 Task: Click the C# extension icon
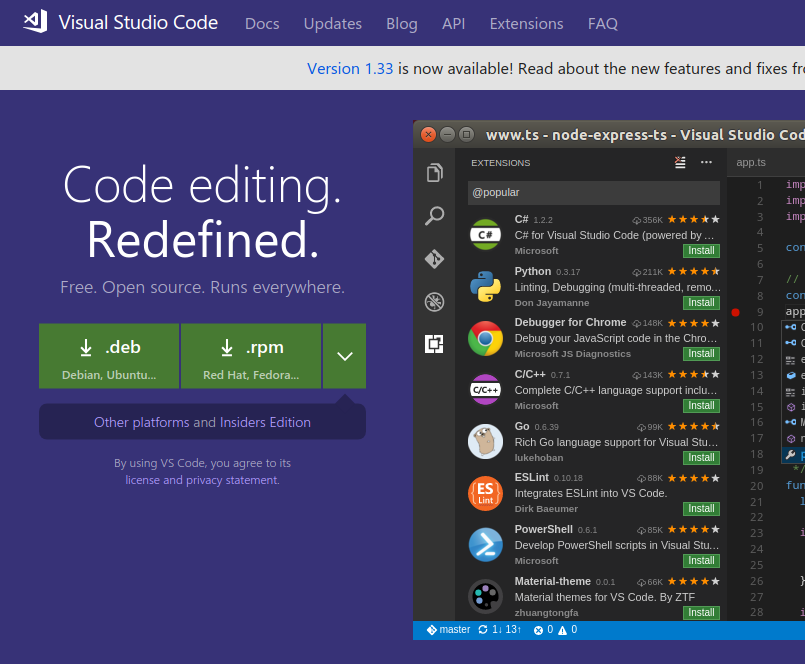[x=485, y=235]
